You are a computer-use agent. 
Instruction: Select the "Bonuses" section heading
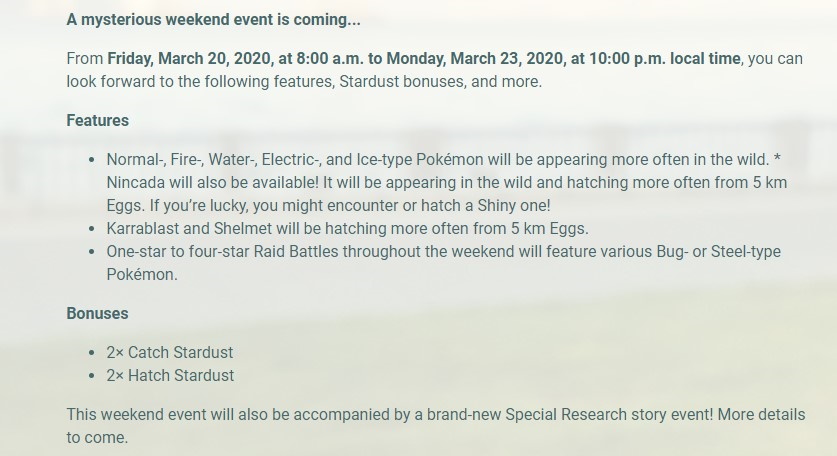tap(97, 313)
